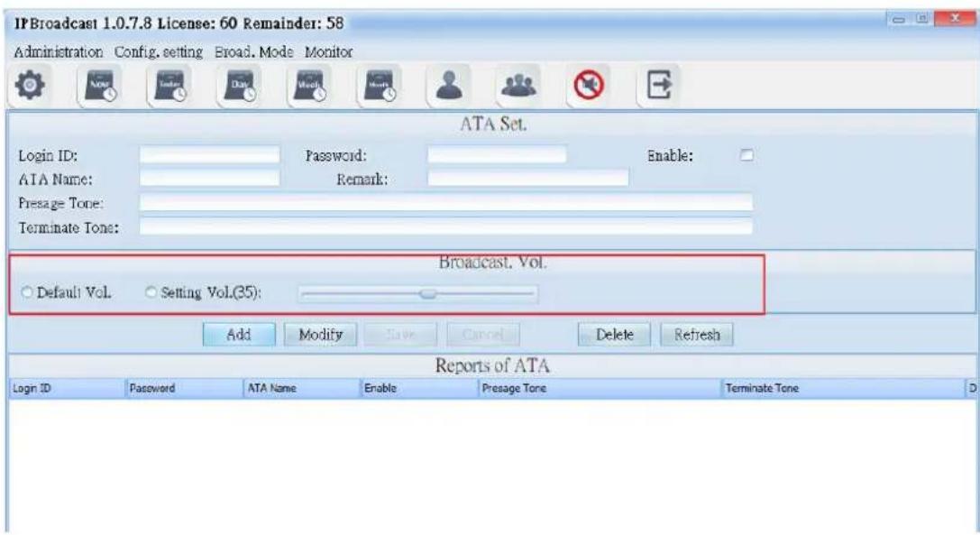Open the Config. setting menu
980x535 pixels.
(x=158, y=52)
